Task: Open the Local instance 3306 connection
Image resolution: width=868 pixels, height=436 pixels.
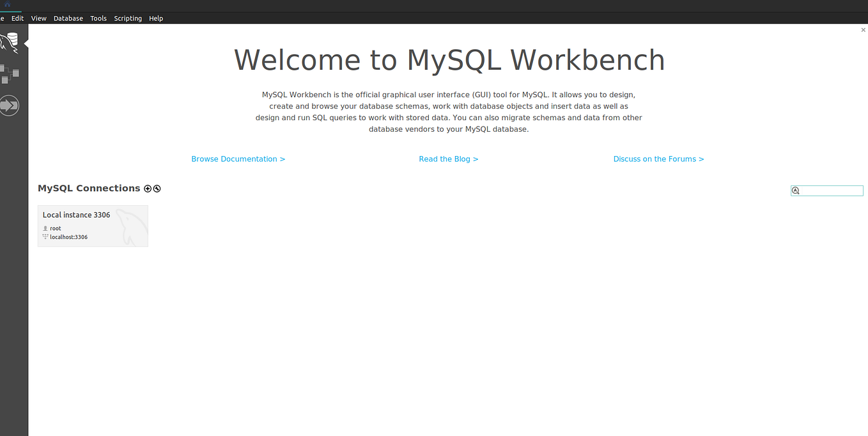Action: [x=93, y=225]
